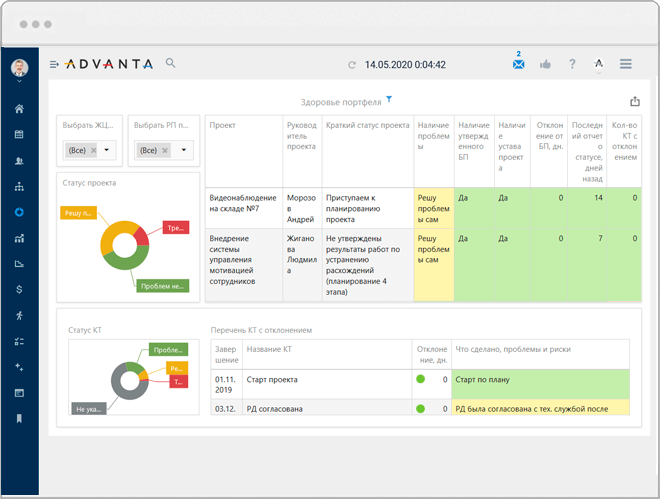Toggle the sidebar collapse menu icon

54,64
